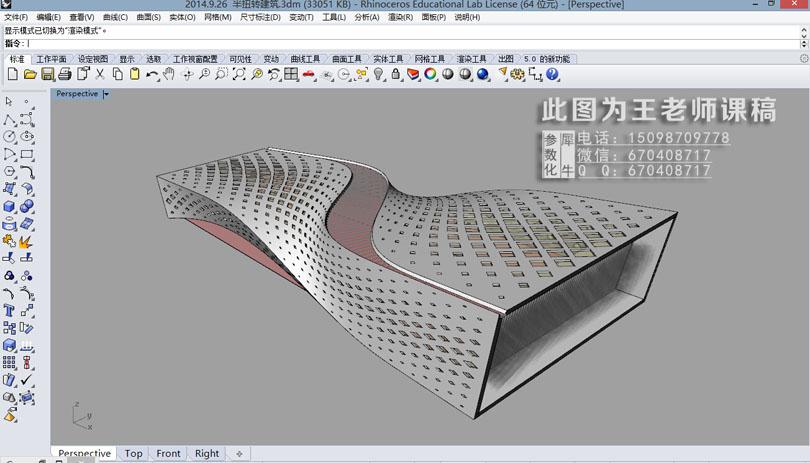Switch to the 曲线工具 toolbar tab
This screenshot has height=463, width=810.
(x=305, y=59)
